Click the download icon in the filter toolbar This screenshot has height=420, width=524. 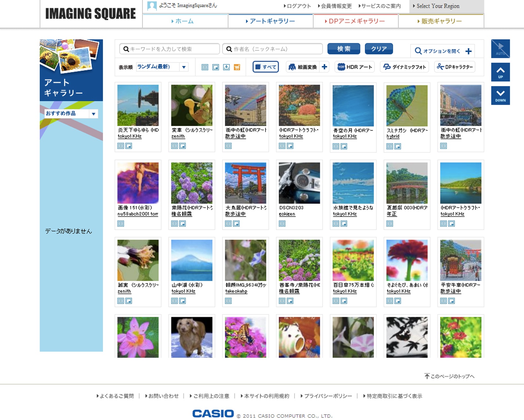click(x=226, y=67)
